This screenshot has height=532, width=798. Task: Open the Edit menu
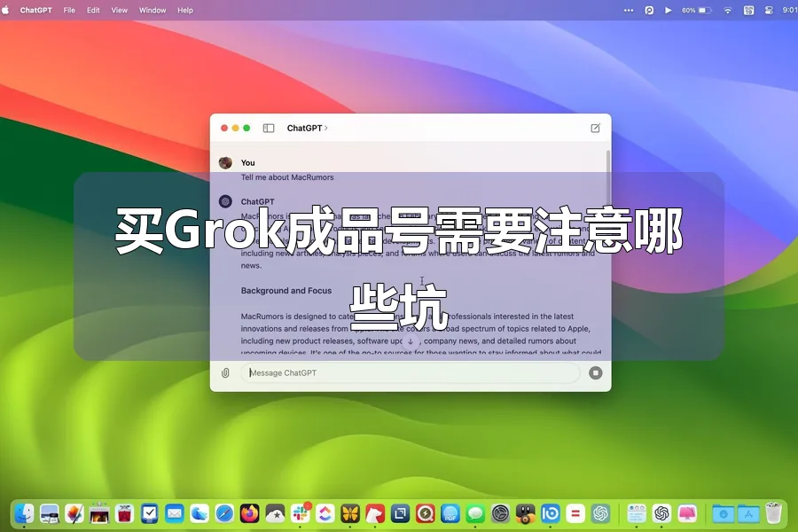(93, 10)
